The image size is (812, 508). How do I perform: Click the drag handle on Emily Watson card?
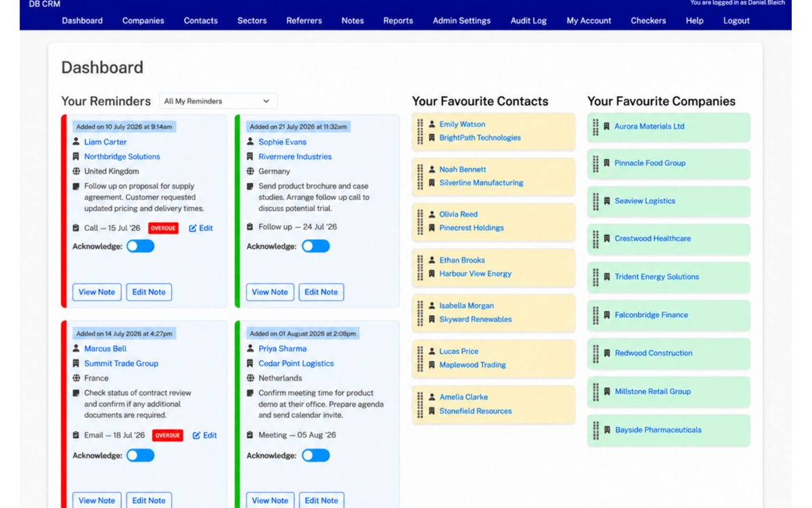click(420, 131)
